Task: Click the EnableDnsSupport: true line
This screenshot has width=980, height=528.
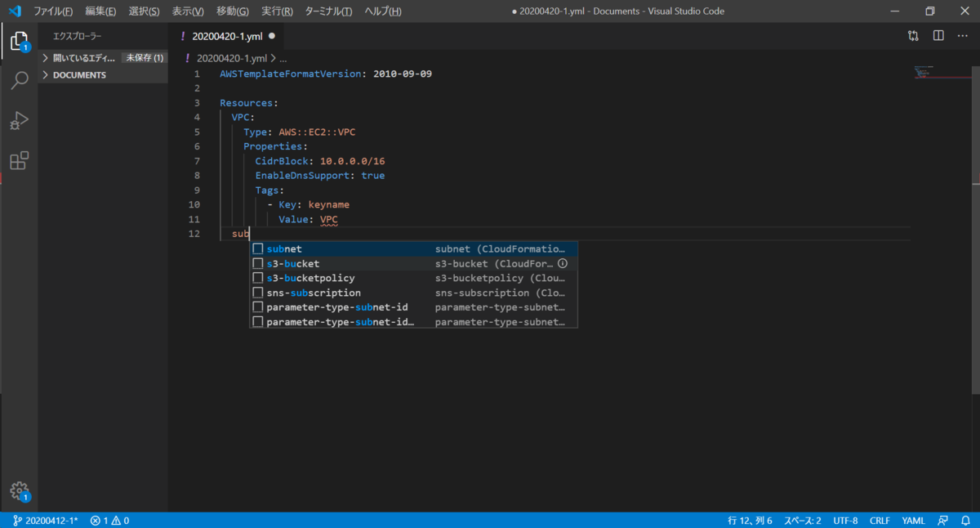Action: pyautogui.click(x=319, y=176)
